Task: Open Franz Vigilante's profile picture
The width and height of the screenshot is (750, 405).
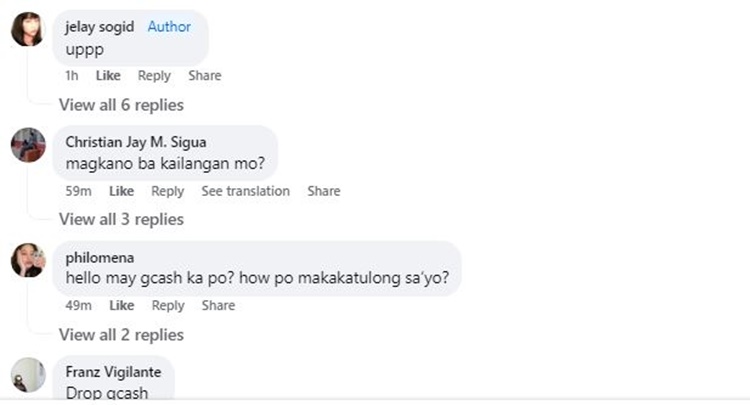Action: [x=27, y=376]
